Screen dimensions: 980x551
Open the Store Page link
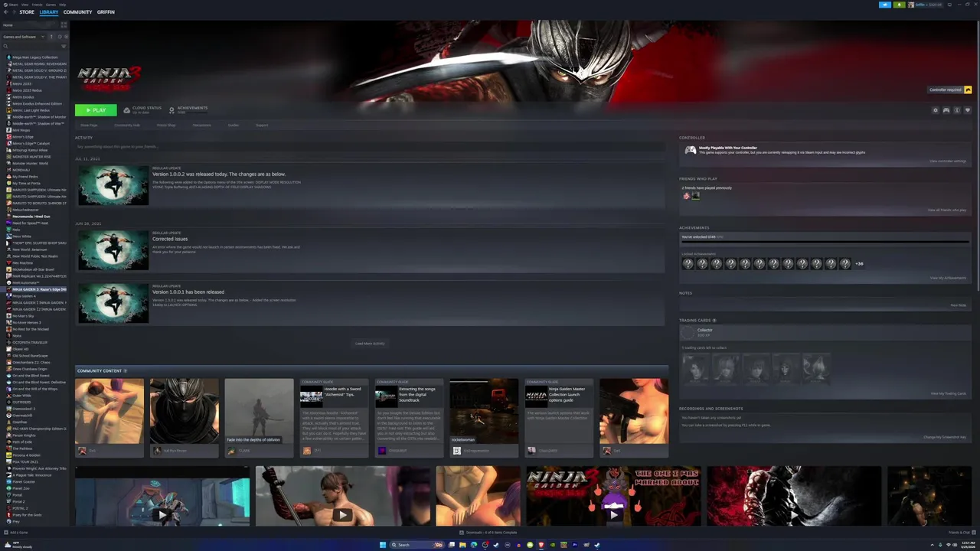(x=89, y=125)
